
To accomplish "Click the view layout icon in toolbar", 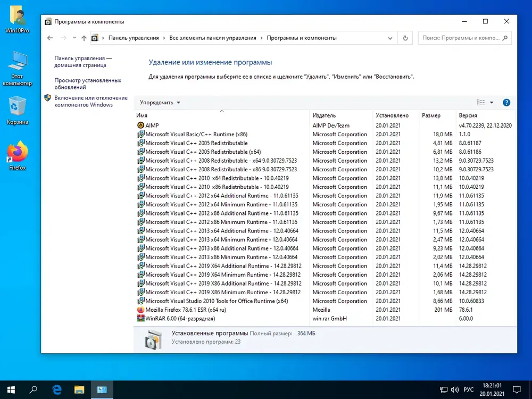I will point(481,103).
